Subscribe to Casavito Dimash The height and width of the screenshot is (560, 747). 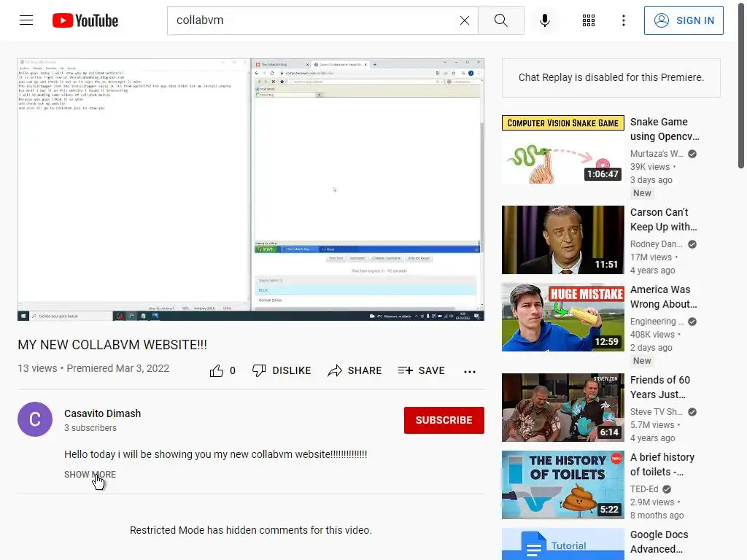444,420
